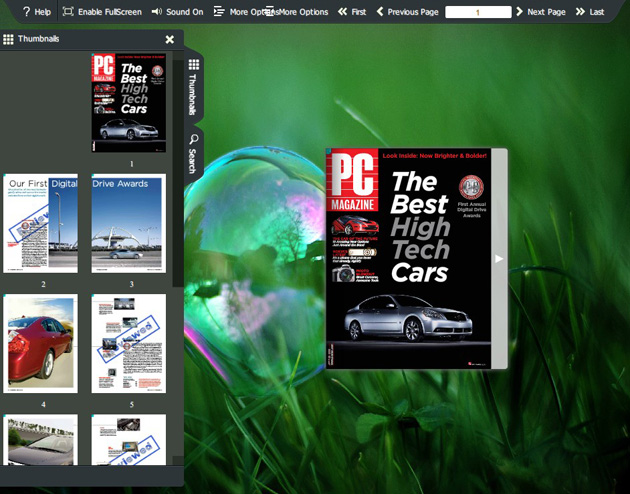Click Next Page text button
Image resolution: width=630 pixels, height=494 pixels.
546,12
